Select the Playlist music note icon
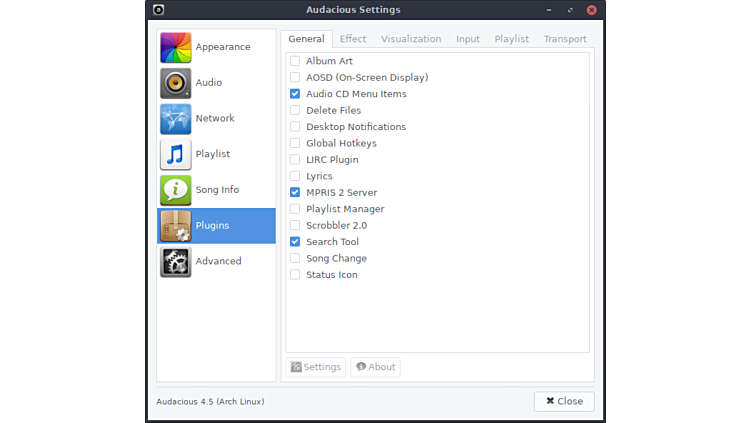The image size is (752, 423). (x=175, y=154)
